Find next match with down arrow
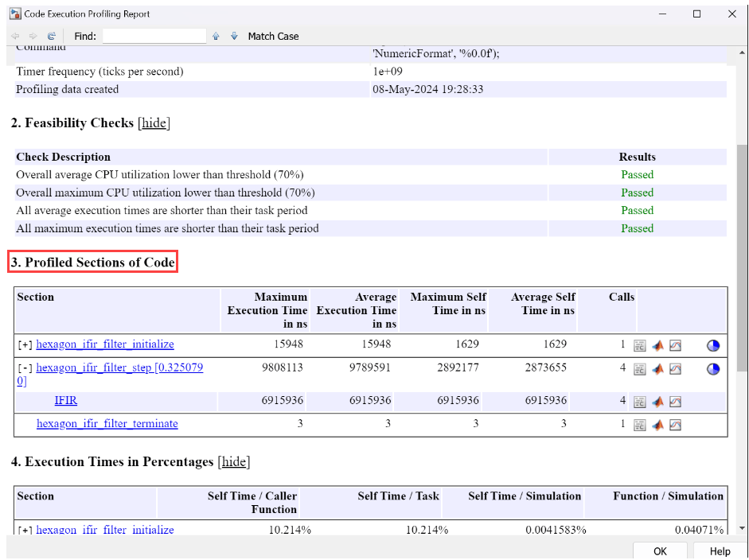749x560 pixels. (234, 37)
